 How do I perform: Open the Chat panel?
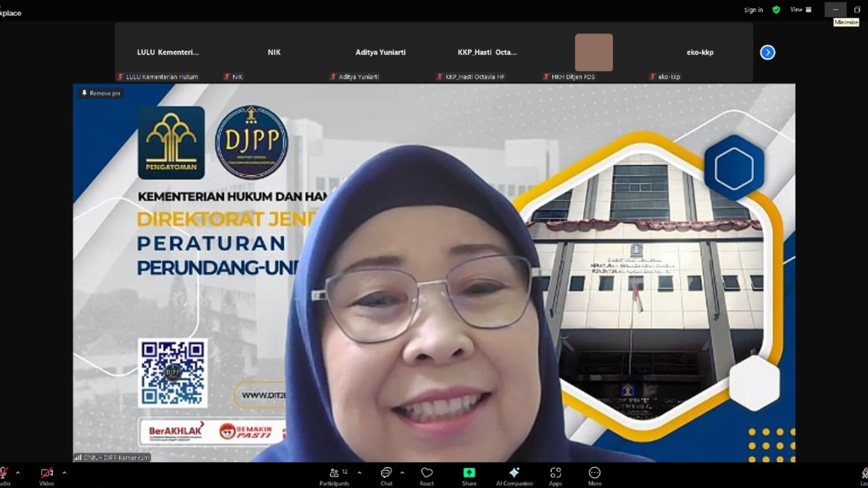point(387,477)
